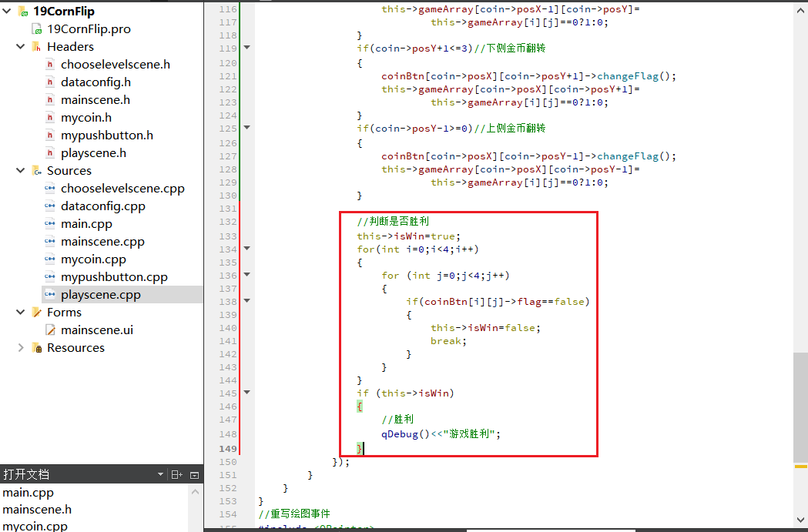Click the Headers folder icon
This screenshot has height=532, width=808.
[36, 47]
